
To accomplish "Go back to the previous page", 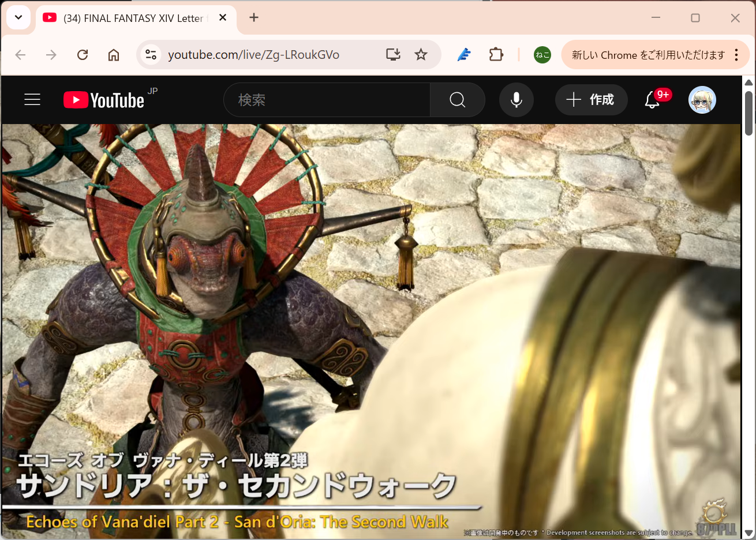I will coord(21,55).
